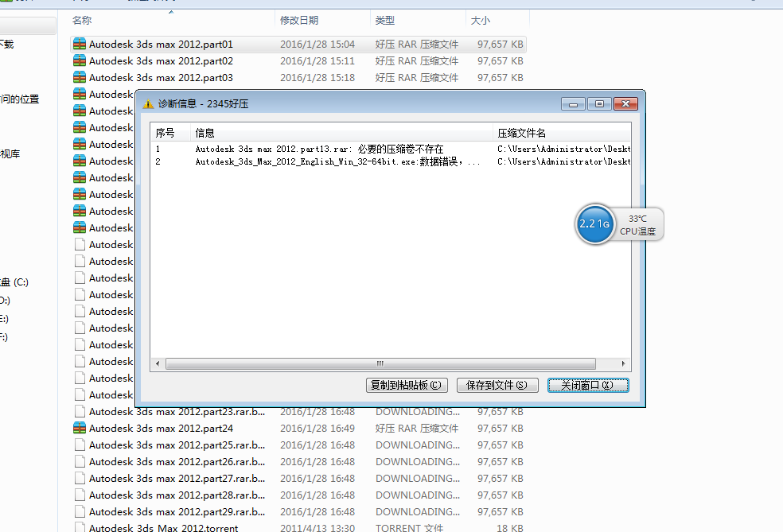783x532 pixels.
Task: Click the blank file icon of part28.rar
Action: coord(80,495)
